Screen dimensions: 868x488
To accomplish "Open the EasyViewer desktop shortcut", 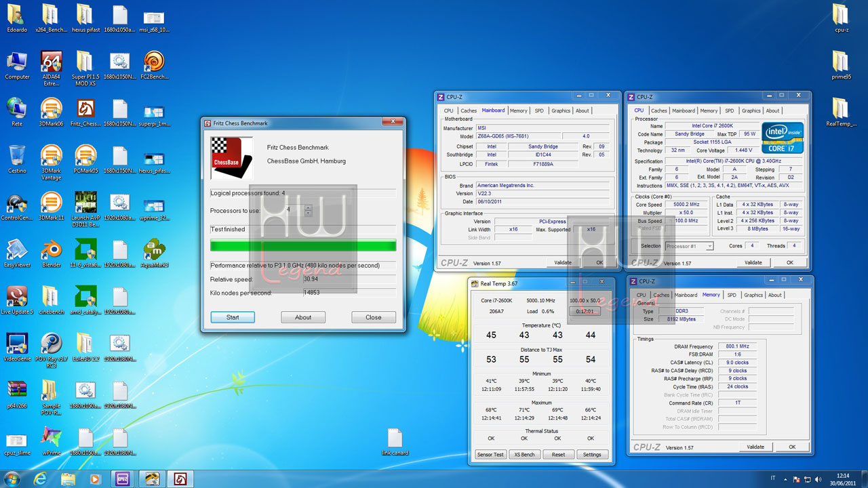I will pos(17,253).
